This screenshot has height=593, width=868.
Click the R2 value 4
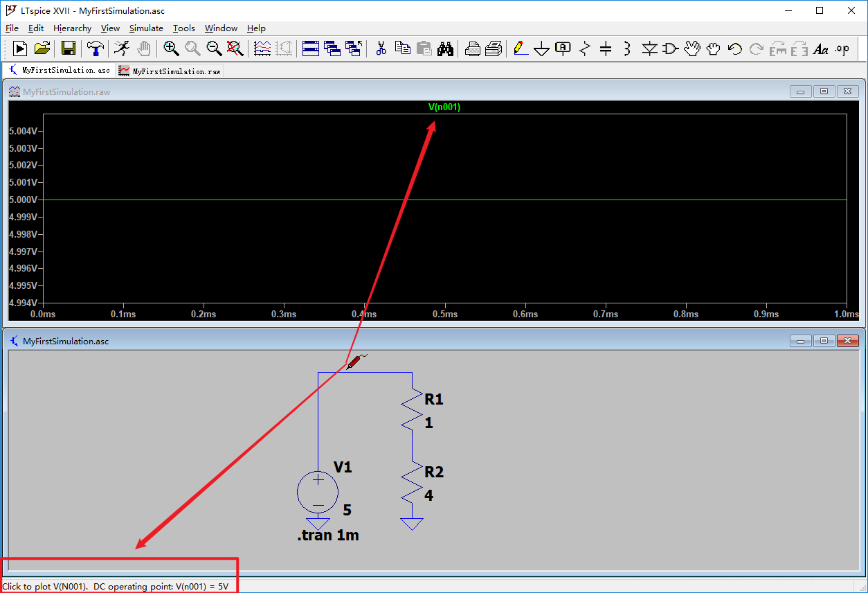pyautogui.click(x=429, y=495)
